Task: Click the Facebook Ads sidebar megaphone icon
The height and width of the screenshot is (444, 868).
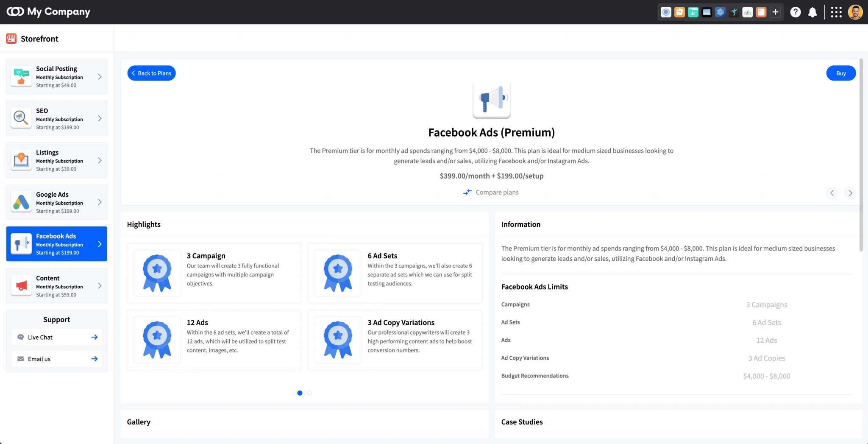Action: pyautogui.click(x=21, y=244)
